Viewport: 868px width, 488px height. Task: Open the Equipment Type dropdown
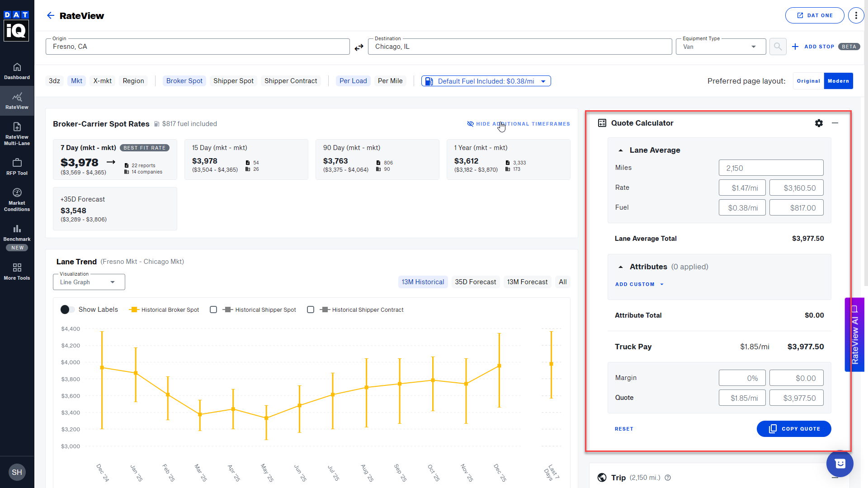tap(721, 47)
